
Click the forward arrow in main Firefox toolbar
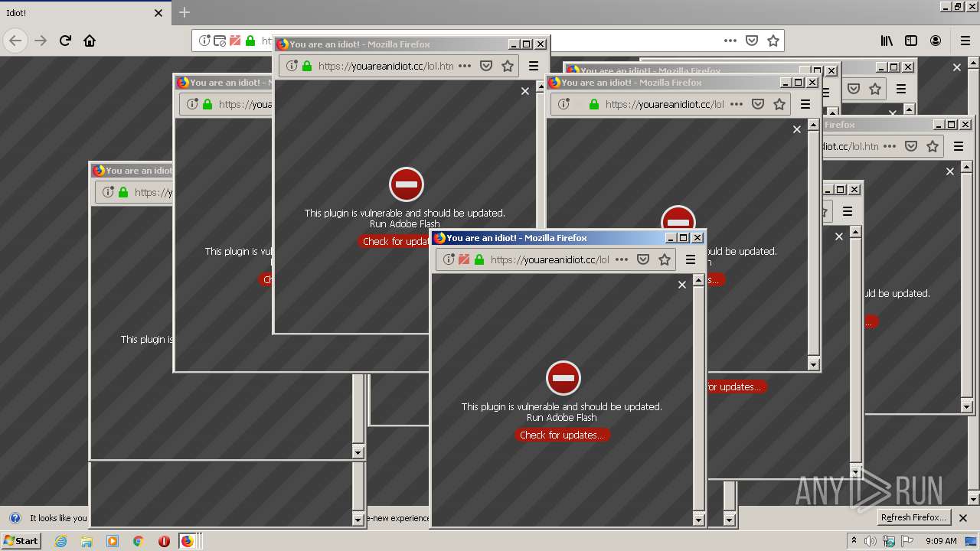(x=41, y=41)
